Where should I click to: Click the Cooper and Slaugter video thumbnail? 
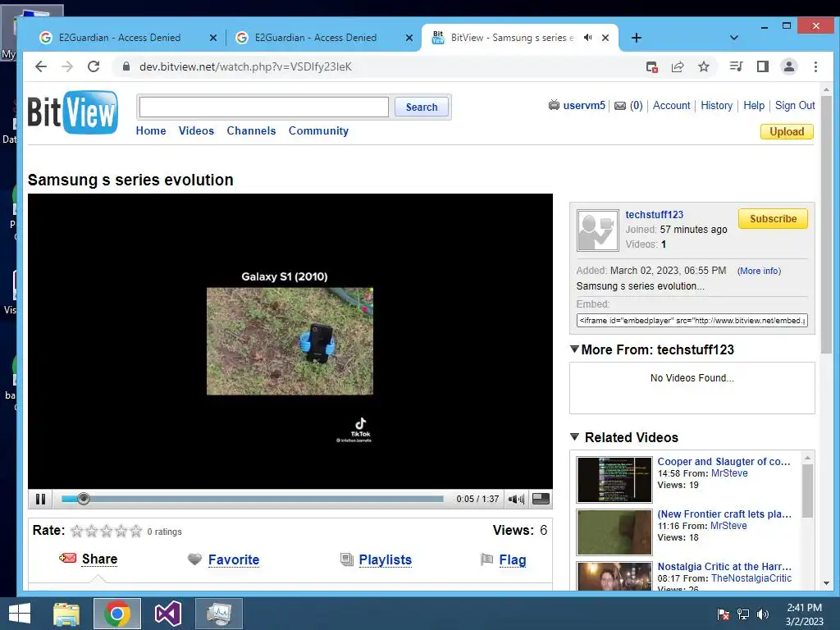[x=614, y=479]
